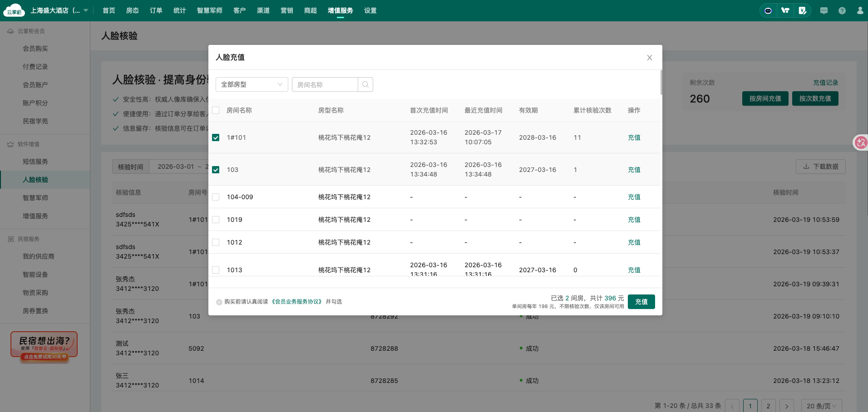Open the user profile icon
This screenshot has width=868, height=412.
tap(860, 10)
